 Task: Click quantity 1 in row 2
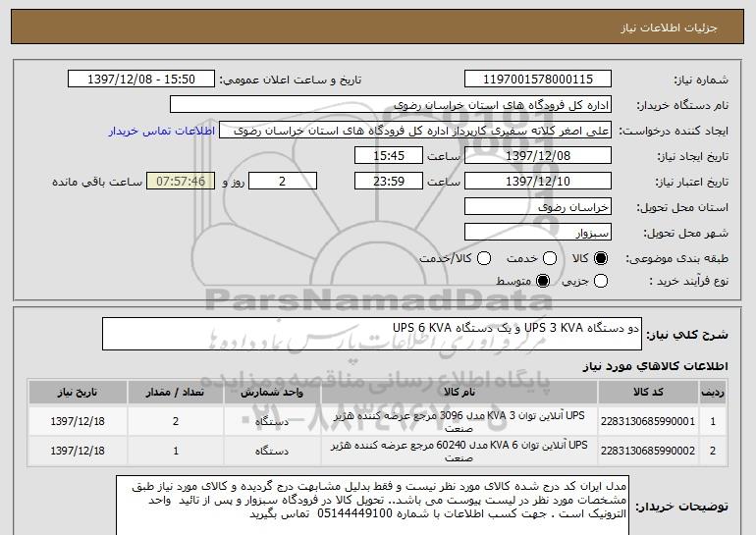[176, 451]
